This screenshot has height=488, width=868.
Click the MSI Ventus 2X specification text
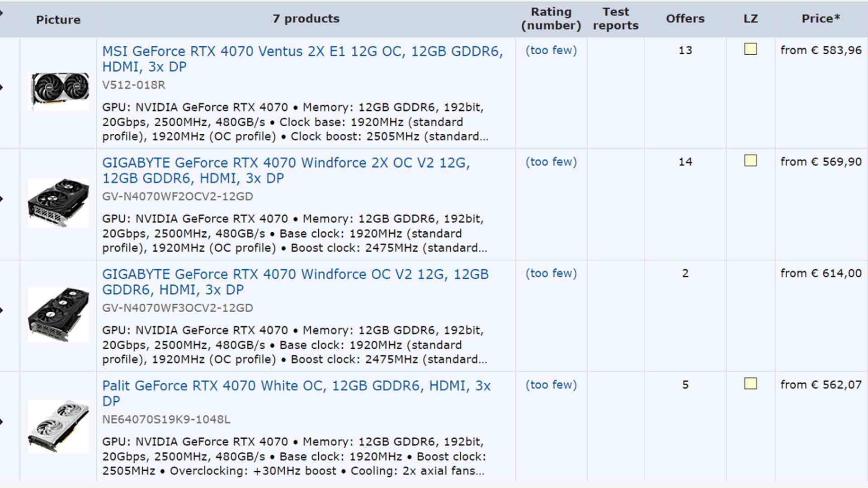pos(295,122)
